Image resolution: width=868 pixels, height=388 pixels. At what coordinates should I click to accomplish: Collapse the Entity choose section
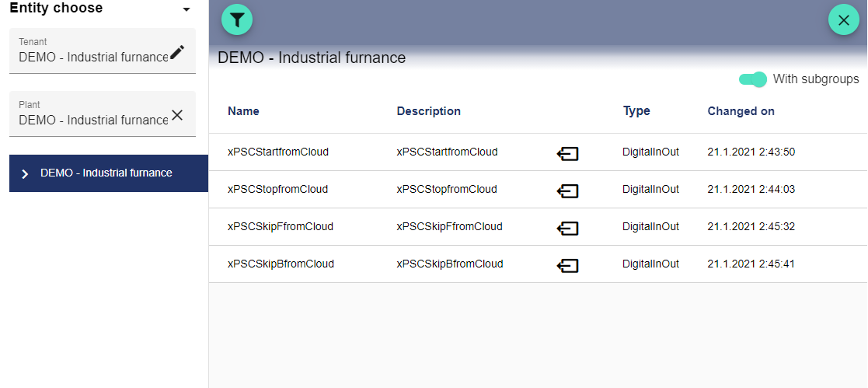(186, 9)
